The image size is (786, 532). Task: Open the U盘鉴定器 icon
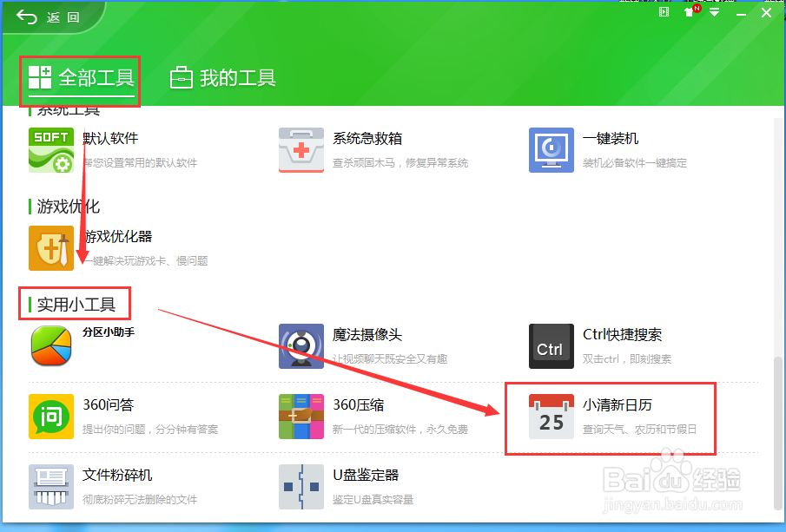click(x=301, y=486)
